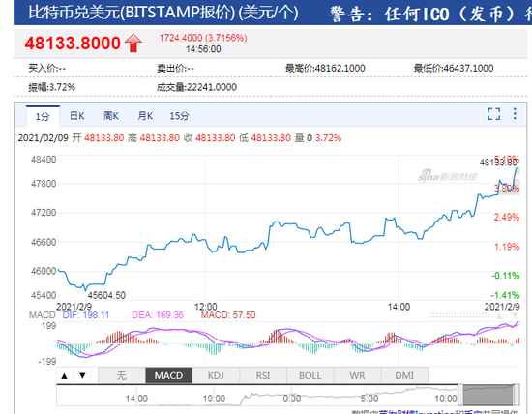Open the 周K weekly chart tab
The width and height of the screenshot is (532, 414).
(111, 116)
